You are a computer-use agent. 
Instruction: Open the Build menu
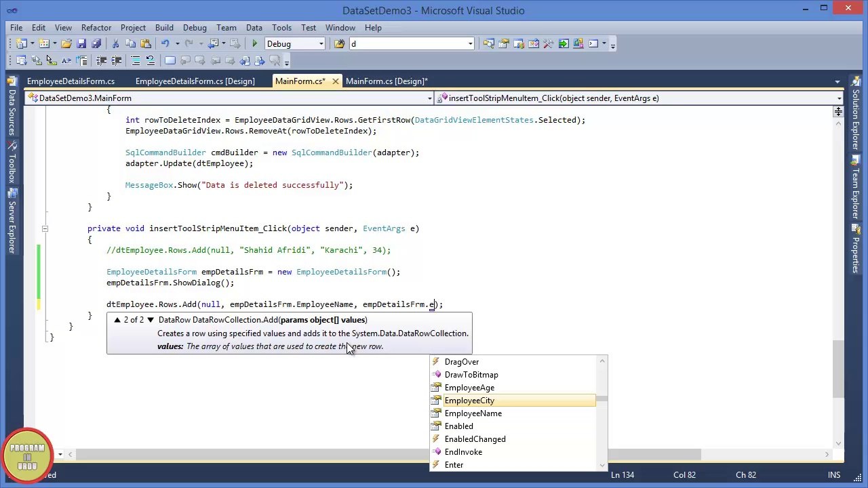(x=164, y=28)
